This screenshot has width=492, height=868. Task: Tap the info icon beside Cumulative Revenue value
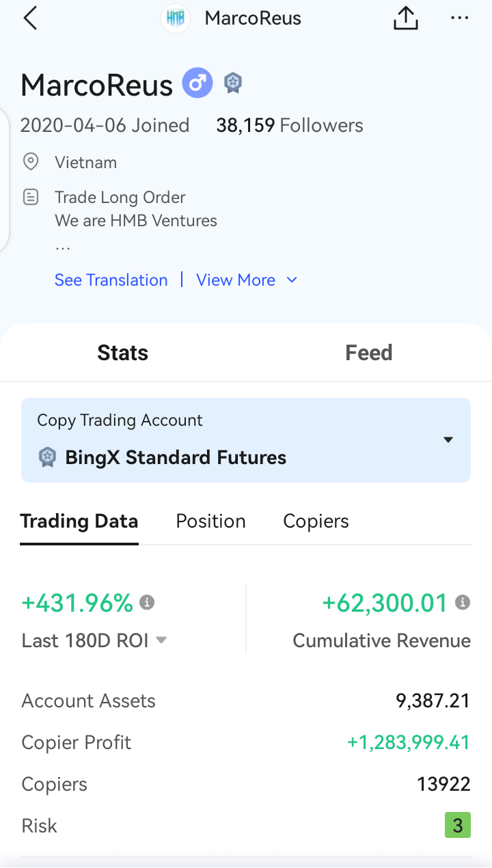pos(463,602)
